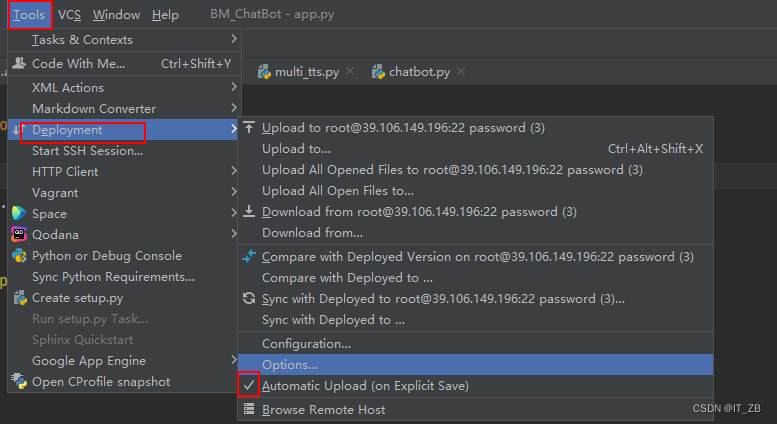This screenshot has width=777, height=424.
Task: Select Code With Me... menu entry
Action: pyautogui.click(x=124, y=63)
